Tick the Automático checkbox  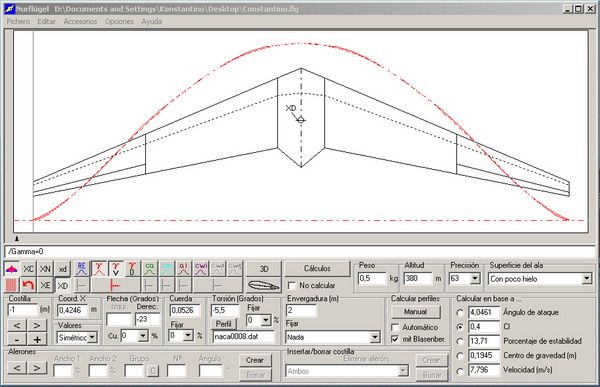(x=395, y=328)
